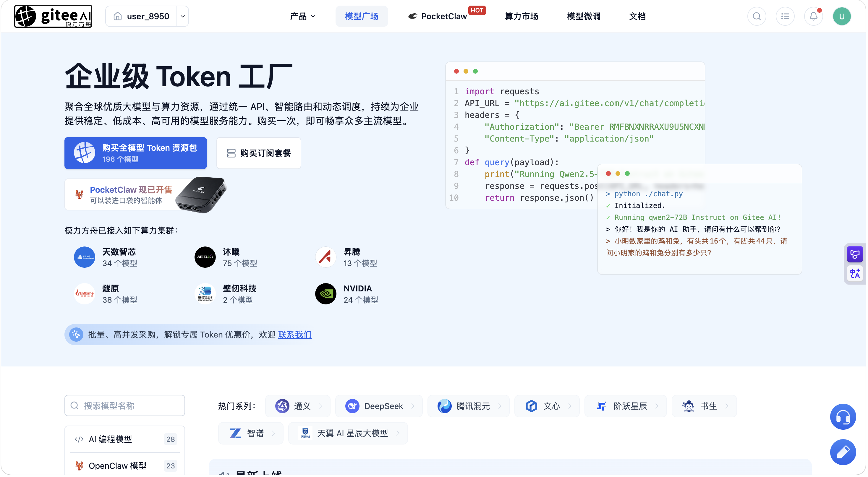Click the '13 个模型' count under 昇腾
This screenshot has height=477, width=868.
[x=360, y=263]
